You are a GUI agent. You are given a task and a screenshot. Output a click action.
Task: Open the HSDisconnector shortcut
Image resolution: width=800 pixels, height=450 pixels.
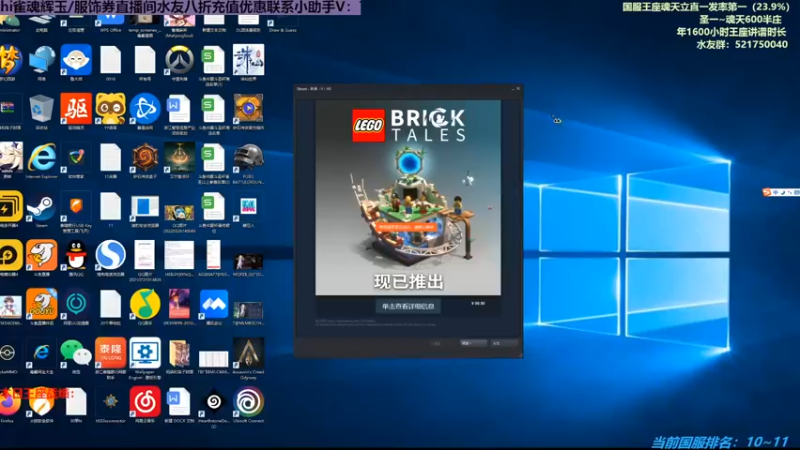[x=110, y=402]
